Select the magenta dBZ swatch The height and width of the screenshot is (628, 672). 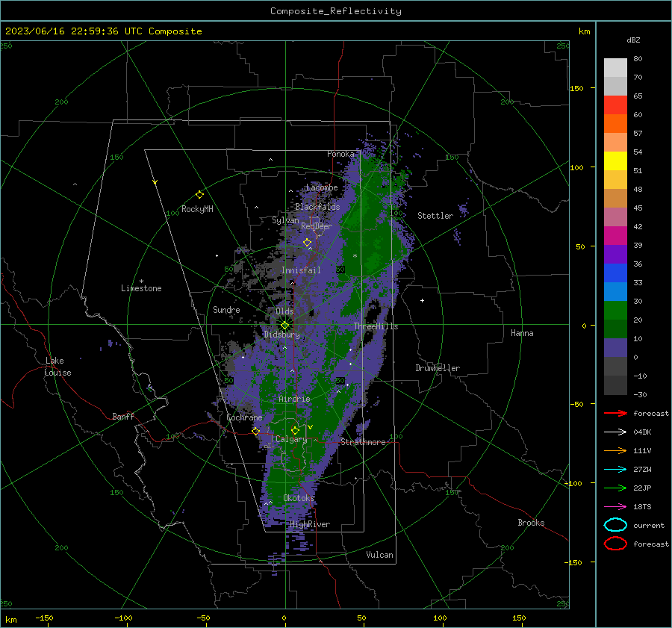pos(615,235)
